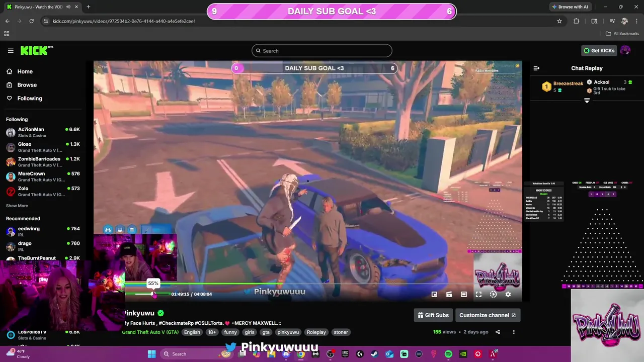Image resolution: width=644 pixels, height=362 pixels.
Task: Open a new browser tab
Action: coord(89,7)
